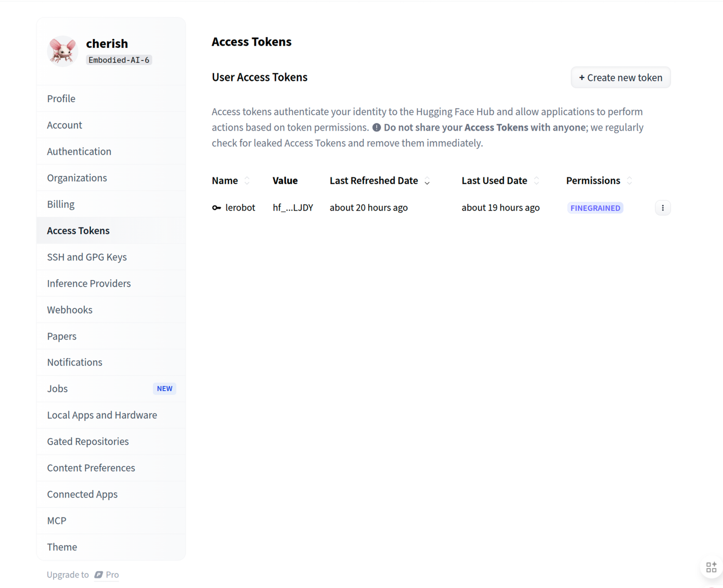Screen dimensions: 723x588
Task: Click the User Access Tokens subheading
Action: click(x=260, y=77)
